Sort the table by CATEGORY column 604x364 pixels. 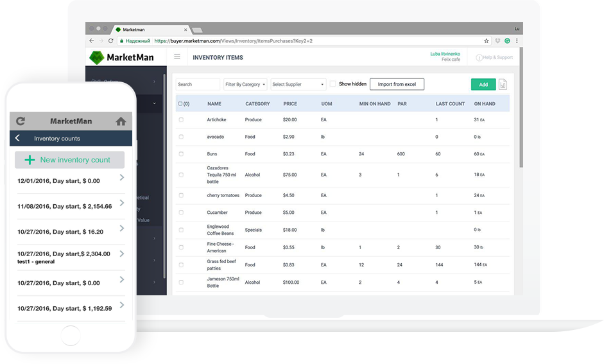tap(257, 103)
